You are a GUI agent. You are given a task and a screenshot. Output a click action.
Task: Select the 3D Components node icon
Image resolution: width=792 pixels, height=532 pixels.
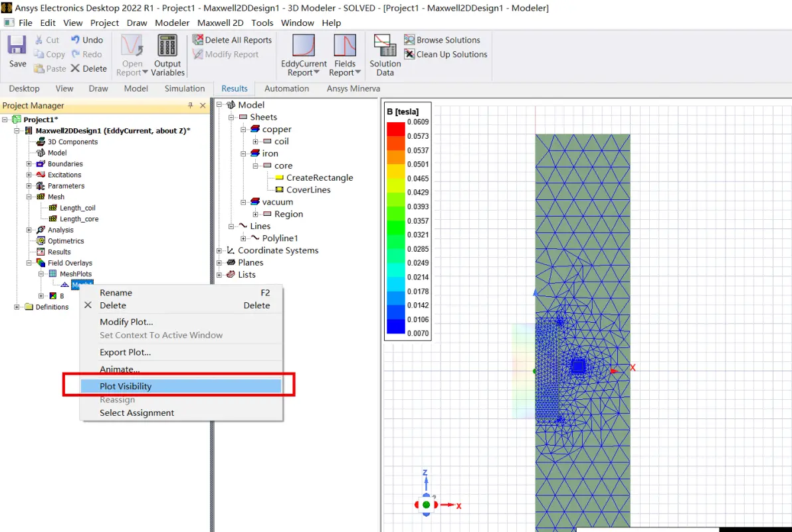point(41,142)
